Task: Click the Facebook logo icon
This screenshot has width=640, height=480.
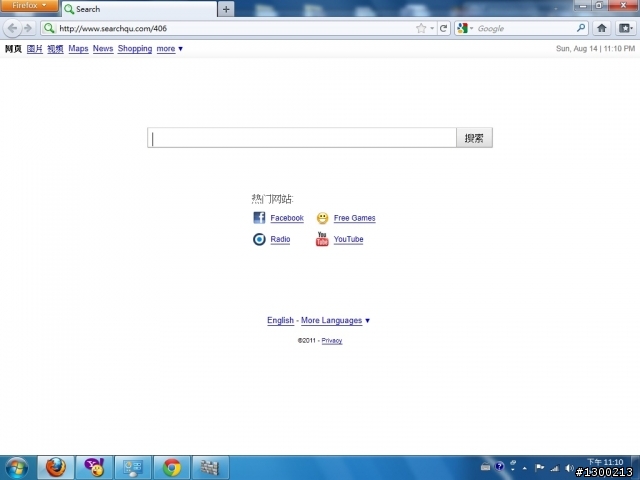Action: pyautogui.click(x=259, y=218)
